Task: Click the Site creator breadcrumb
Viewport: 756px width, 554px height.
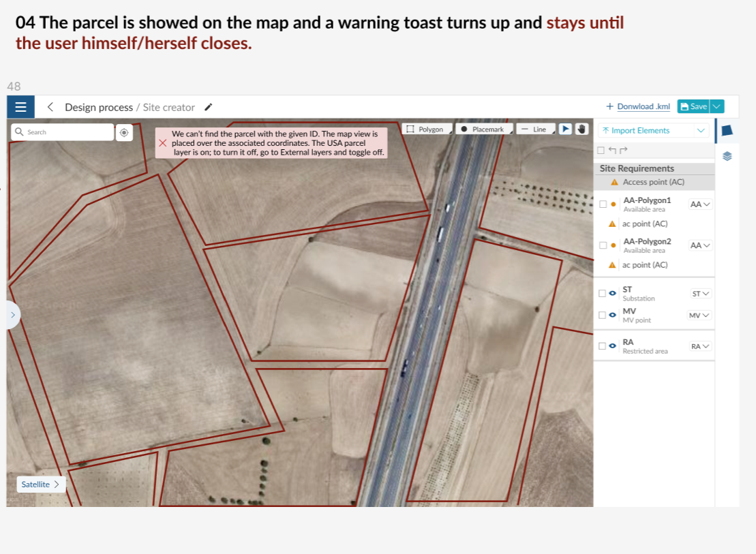Action: tap(169, 108)
